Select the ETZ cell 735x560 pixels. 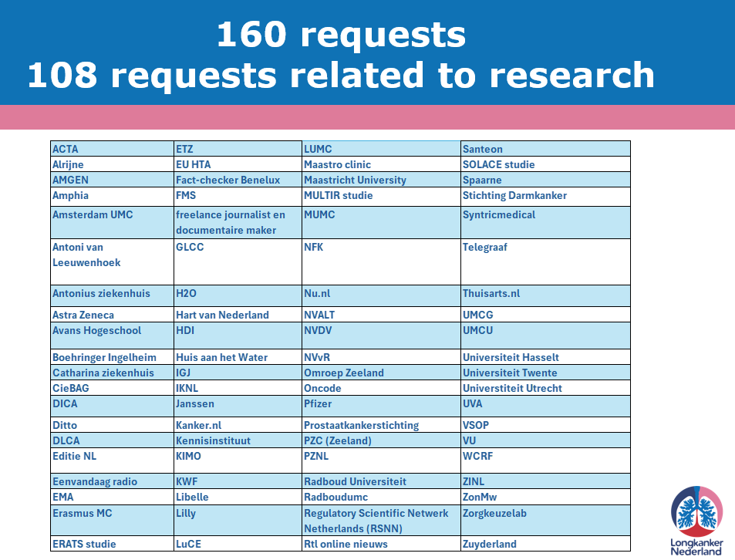tap(238, 149)
